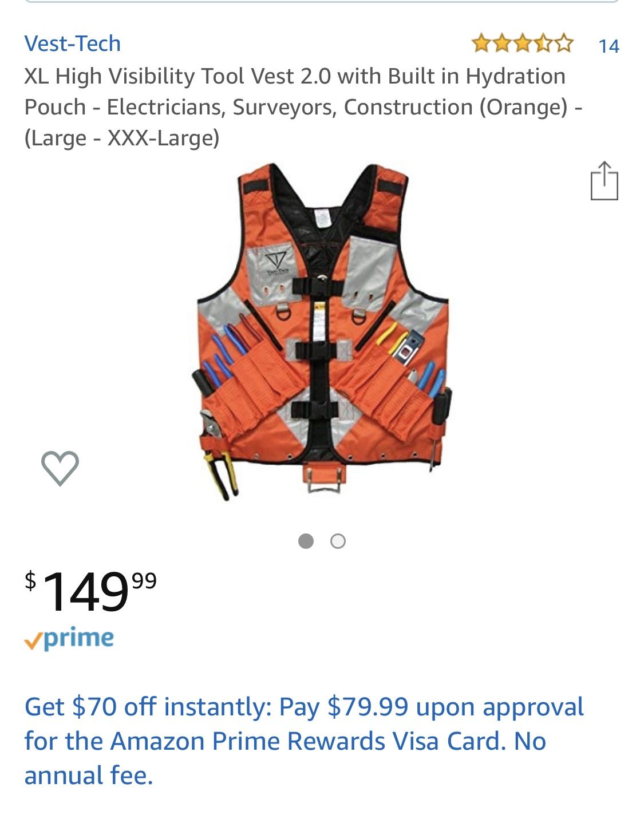View the 14 customer reviews

[x=609, y=46]
